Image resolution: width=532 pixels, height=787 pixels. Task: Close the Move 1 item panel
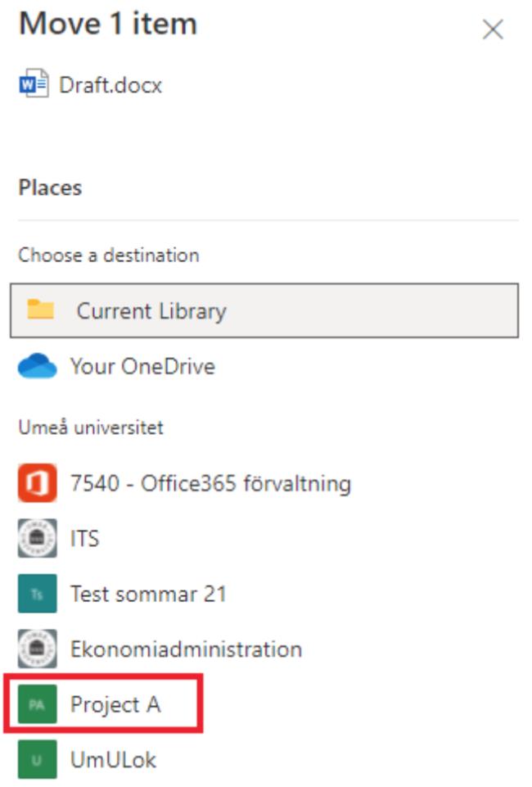click(493, 29)
